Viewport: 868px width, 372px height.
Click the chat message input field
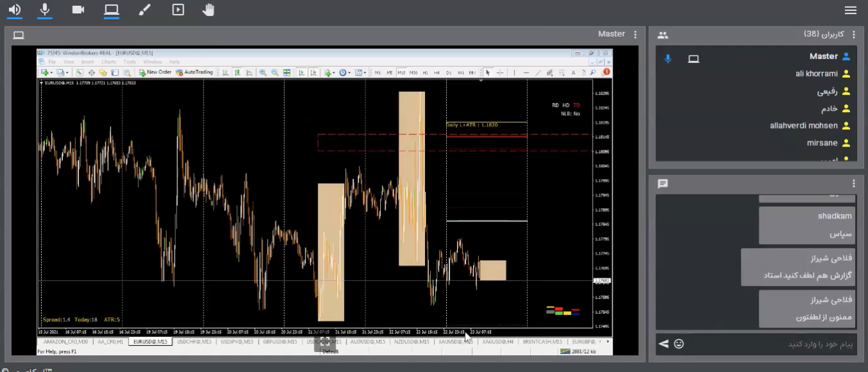[770, 344]
